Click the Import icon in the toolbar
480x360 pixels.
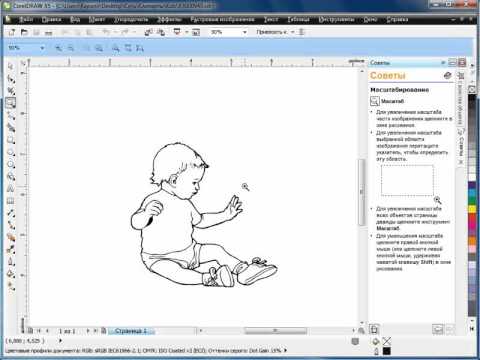pos(149,32)
